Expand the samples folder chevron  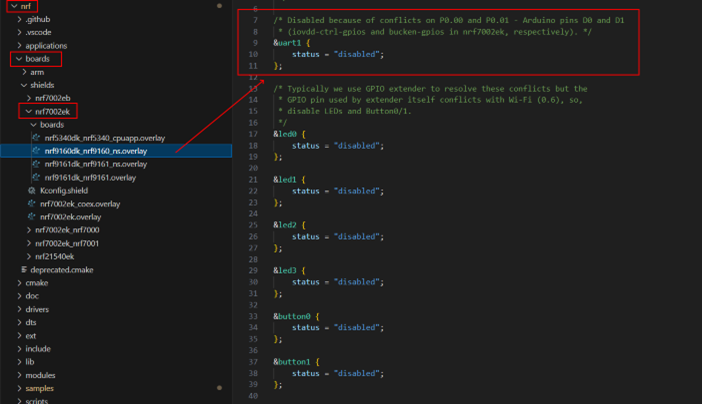pos(19,388)
